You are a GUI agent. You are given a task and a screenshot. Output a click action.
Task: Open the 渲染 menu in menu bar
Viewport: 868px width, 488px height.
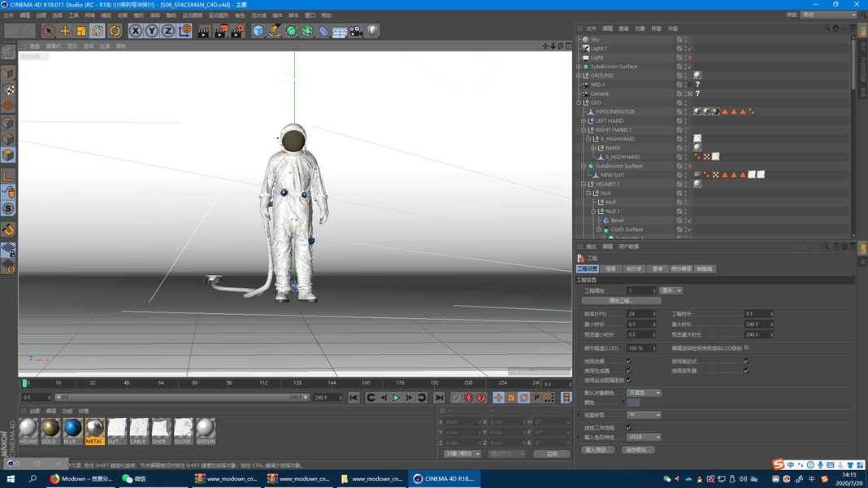[x=155, y=15]
